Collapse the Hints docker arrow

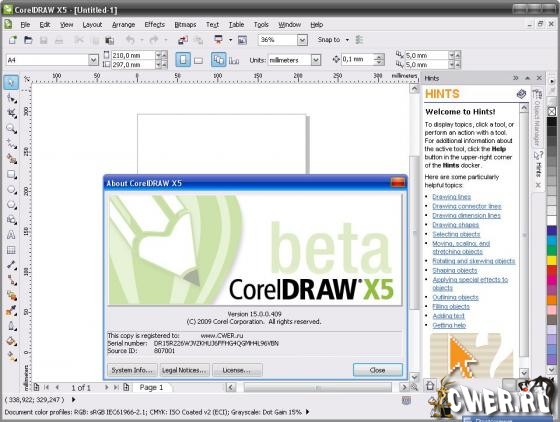528,78
